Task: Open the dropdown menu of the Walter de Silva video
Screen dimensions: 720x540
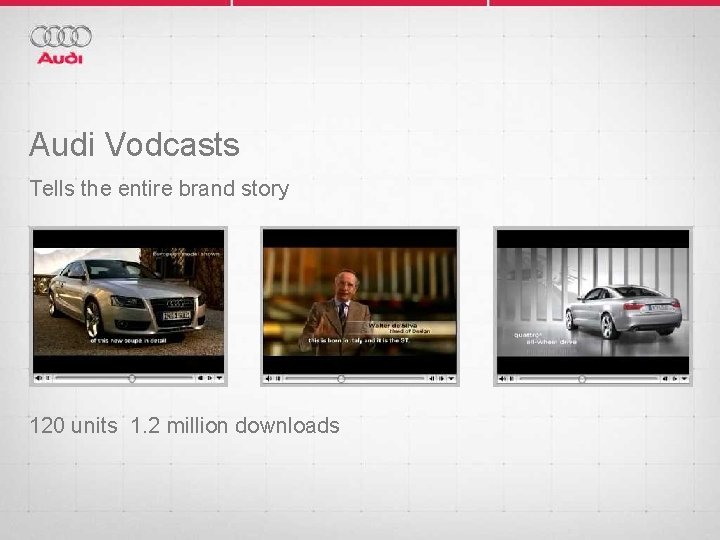Action: pos(451,379)
